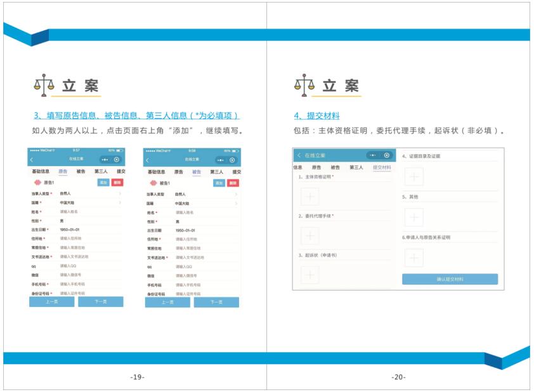Select the 基础信息 tab on the defendant (被告) screen
The width and height of the screenshot is (534, 392).
tap(156, 172)
